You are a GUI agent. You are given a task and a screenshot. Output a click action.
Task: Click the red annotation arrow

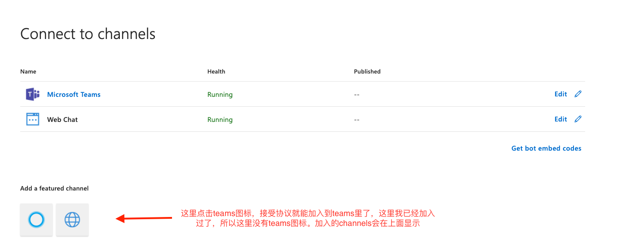tap(144, 219)
